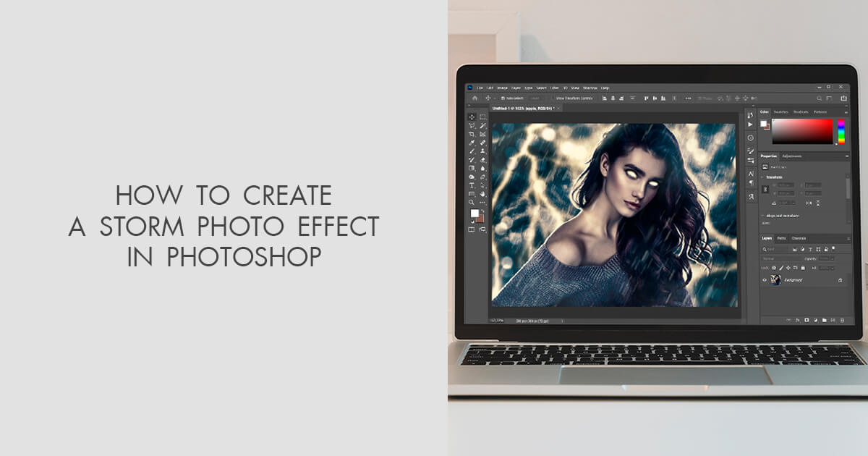Switch to the Channels tab
Image resolution: width=868 pixels, height=456 pixels.
pyautogui.click(x=799, y=238)
